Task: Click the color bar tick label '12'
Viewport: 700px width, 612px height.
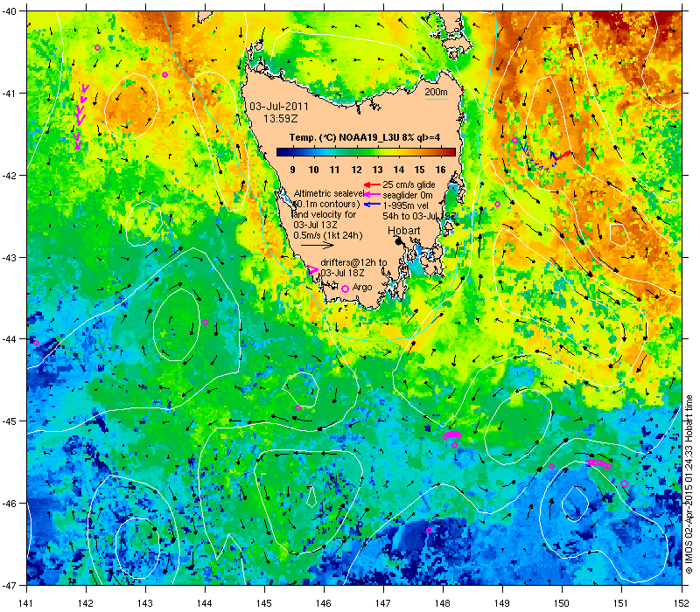Action: pos(356,170)
